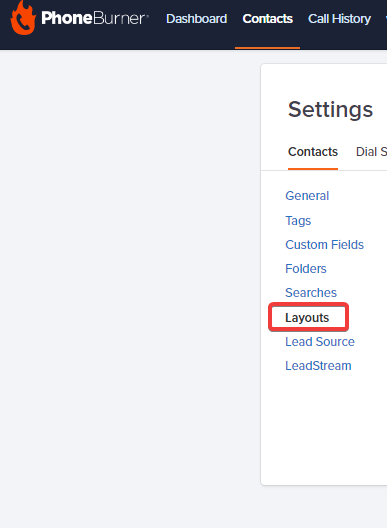Expand the cut-off dropdown arrow after Call History
The image size is (387, 528).
coord(386,19)
